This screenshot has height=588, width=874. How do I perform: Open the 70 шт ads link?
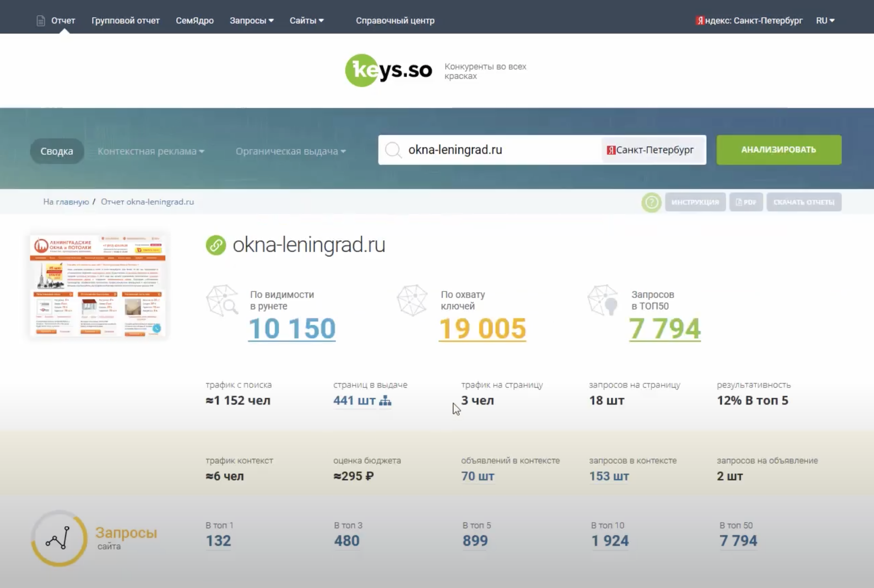(x=477, y=476)
